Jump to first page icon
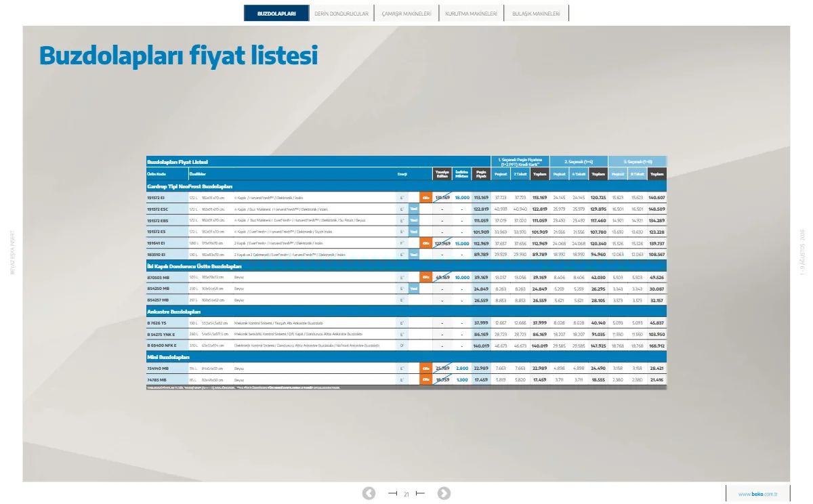 (x=392, y=493)
